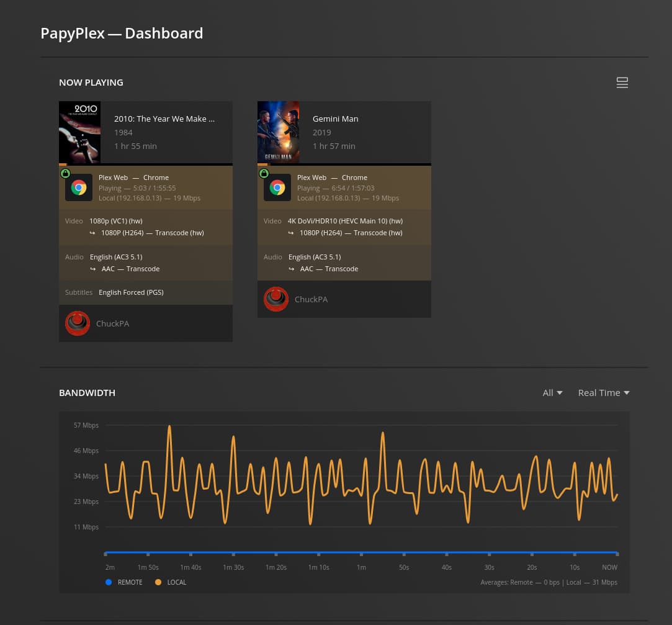Click the '1m 30s' time axis label
This screenshot has height=625, width=672.
pos(233,567)
